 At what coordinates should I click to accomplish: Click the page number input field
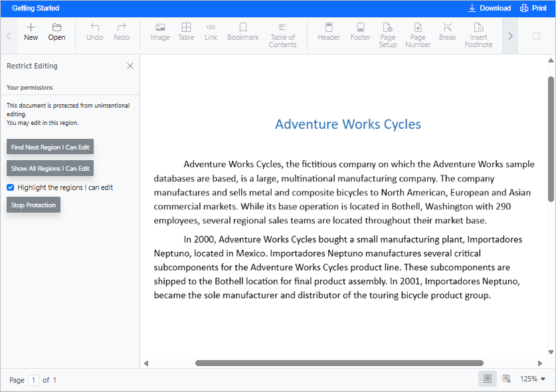click(x=33, y=380)
